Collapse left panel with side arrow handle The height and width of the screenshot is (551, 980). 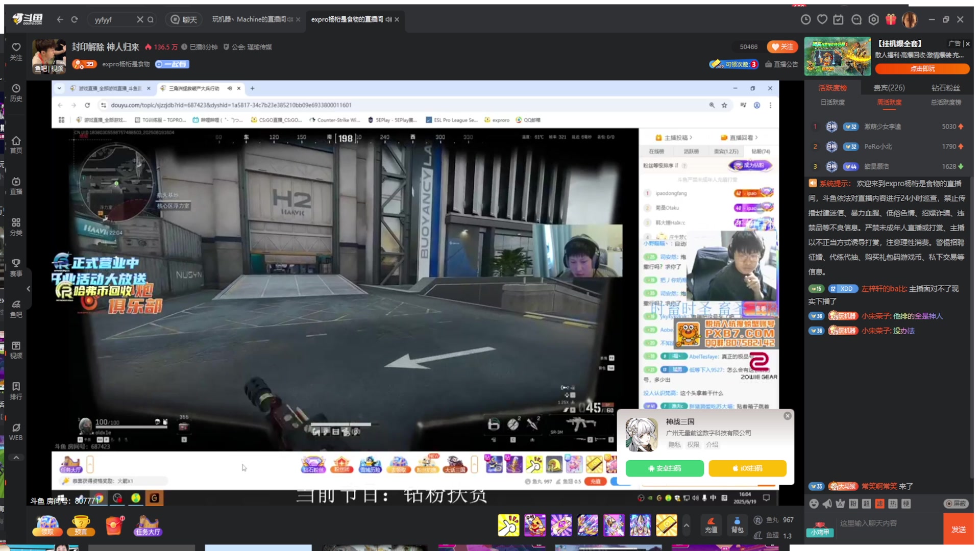(x=29, y=289)
